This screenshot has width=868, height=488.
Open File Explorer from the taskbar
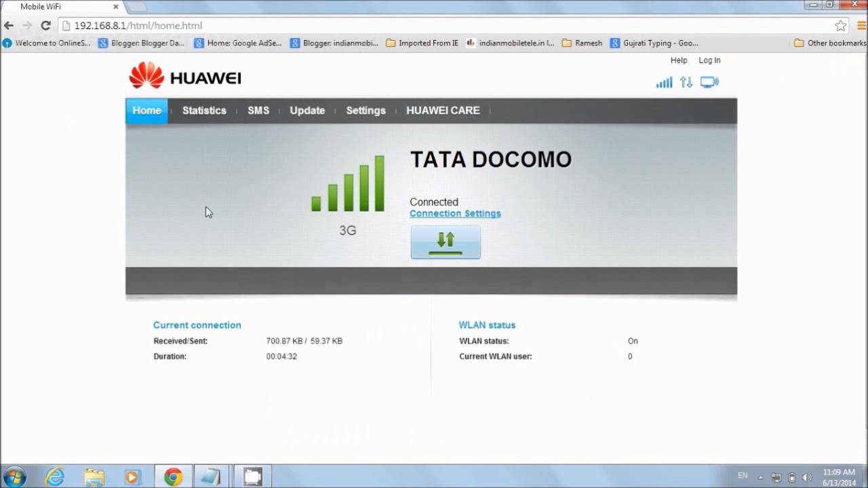pyautogui.click(x=94, y=477)
